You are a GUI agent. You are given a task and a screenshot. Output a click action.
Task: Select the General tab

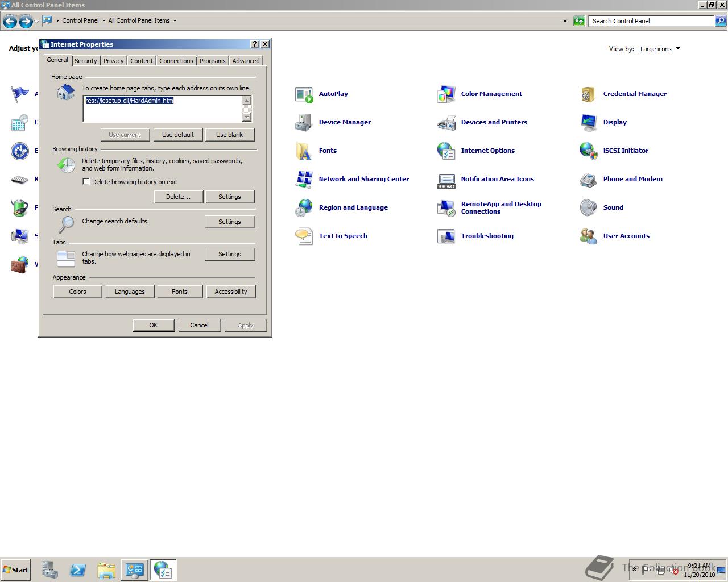[x=57, y=60]
